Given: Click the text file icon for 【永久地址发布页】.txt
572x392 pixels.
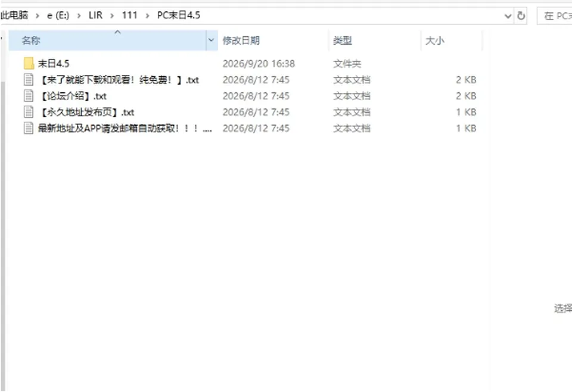Looking at the screenshot, I should [x=29, y=112].
